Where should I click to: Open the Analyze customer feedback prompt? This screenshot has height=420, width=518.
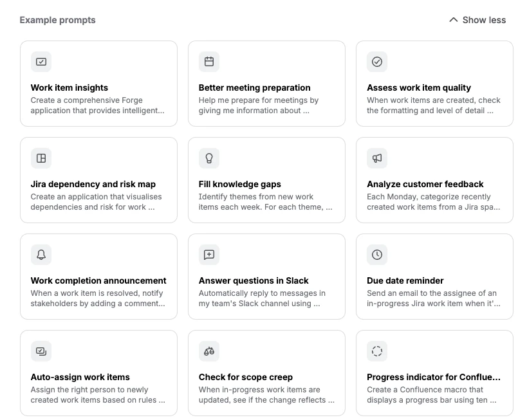[x=434, y=180]
